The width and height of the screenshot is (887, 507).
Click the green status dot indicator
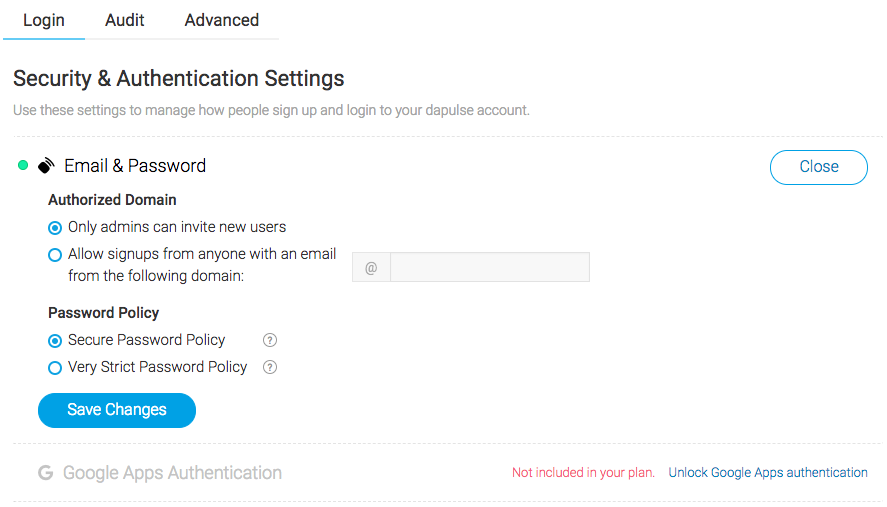click(x=23, y=165)
